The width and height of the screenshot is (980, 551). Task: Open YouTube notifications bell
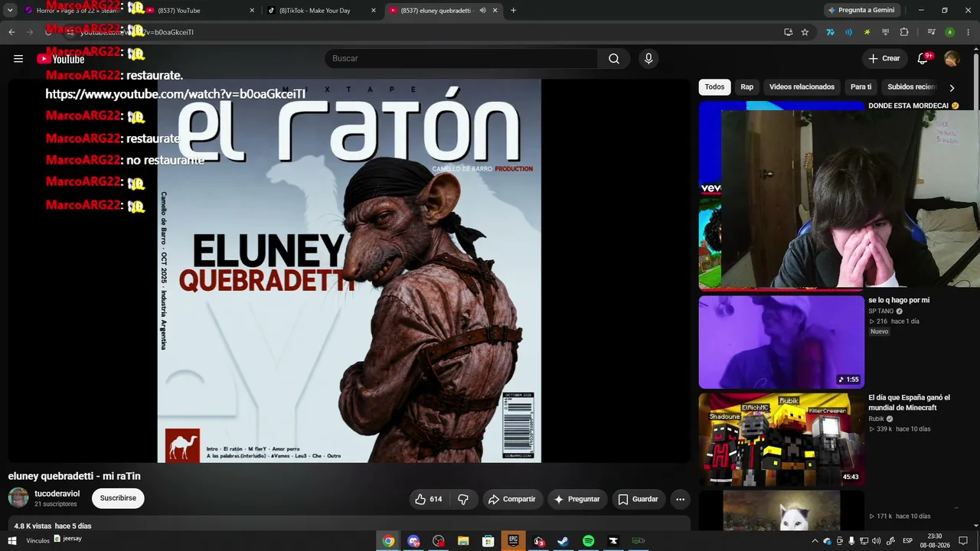coord(923,59)
